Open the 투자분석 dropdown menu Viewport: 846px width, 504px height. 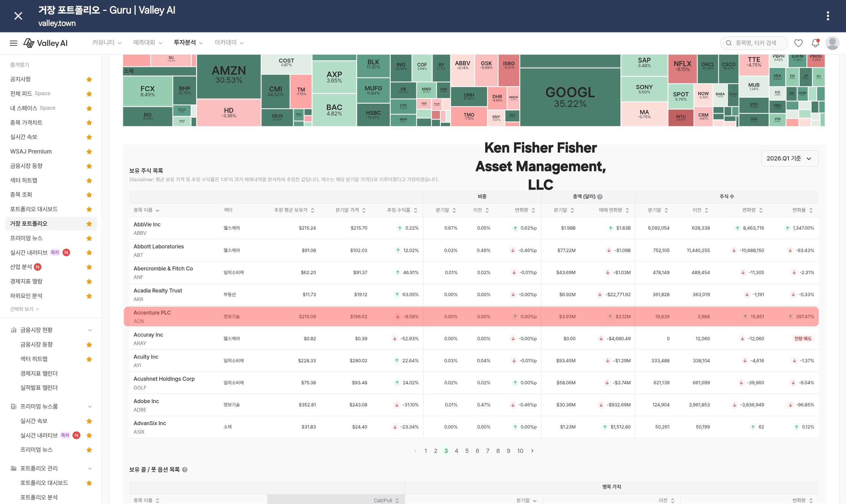coord(189,43)
